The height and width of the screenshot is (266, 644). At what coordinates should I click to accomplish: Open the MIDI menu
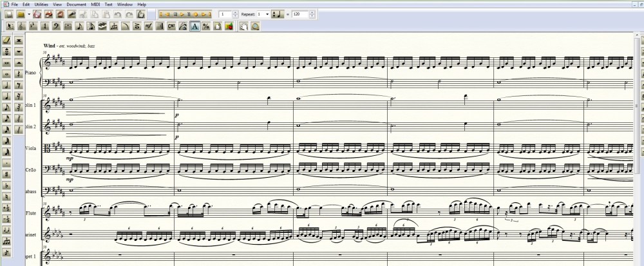pyautogui.click(x=95, y=5)
